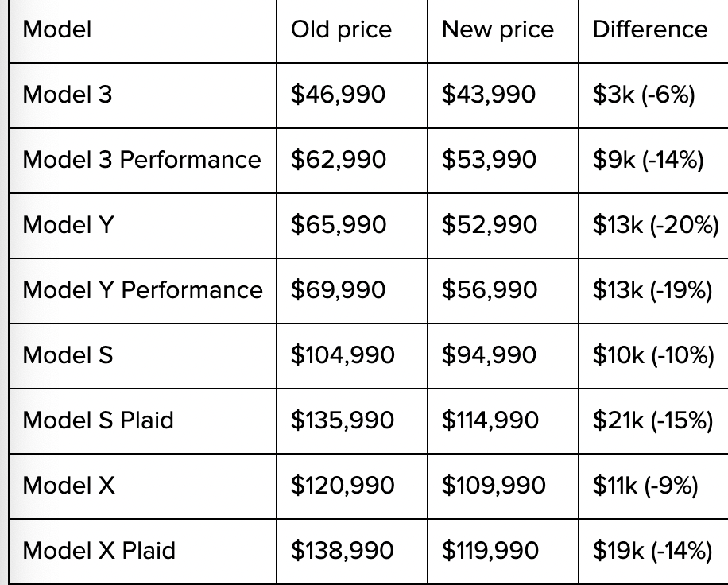Screen dimensions: 728x585
Task: Click the Difference column header
Action: pos(649,29)
